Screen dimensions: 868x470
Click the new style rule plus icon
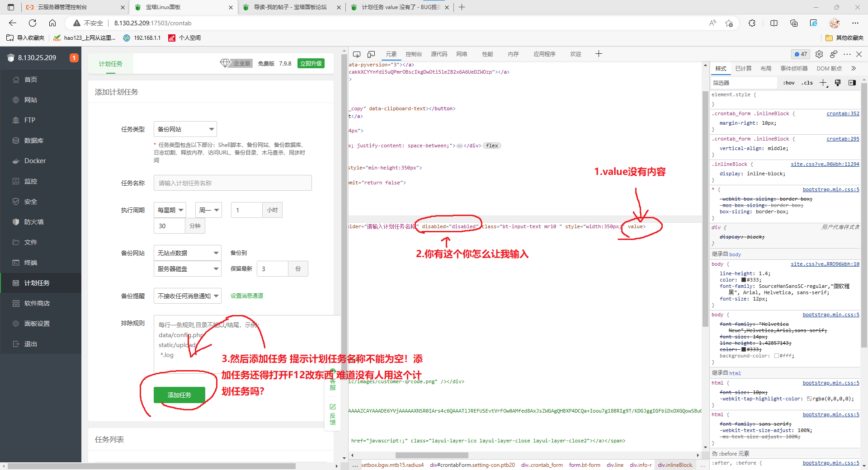[823, 83]
